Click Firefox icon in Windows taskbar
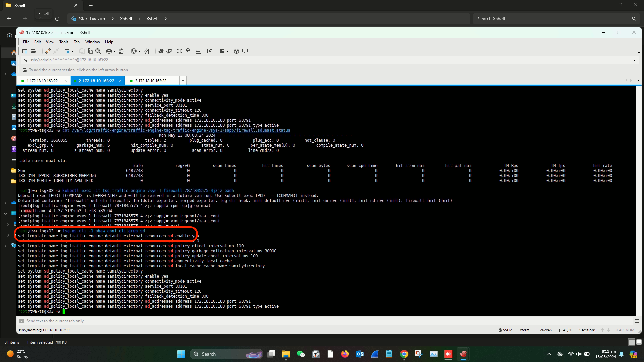 (345, 354)
